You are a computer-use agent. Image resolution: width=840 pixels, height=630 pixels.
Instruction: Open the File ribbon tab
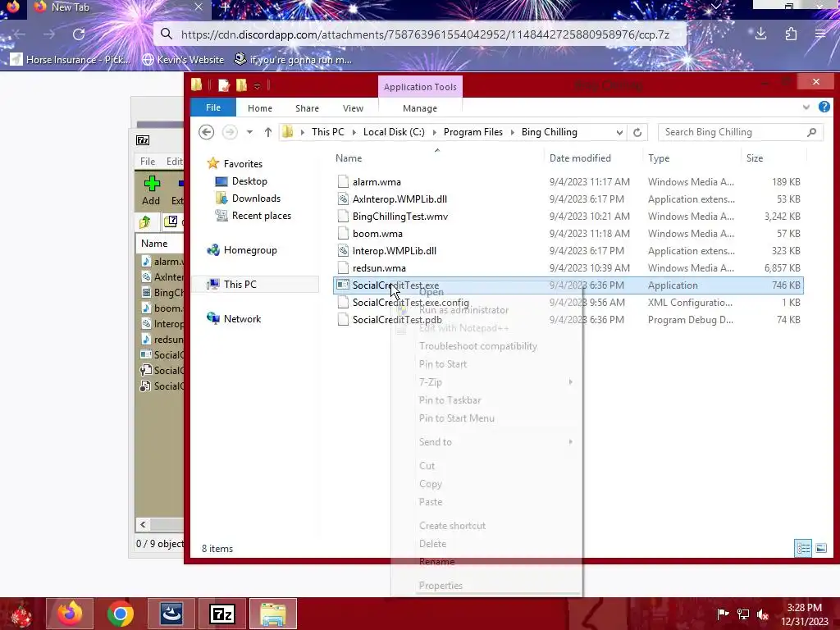click(213, 107)
